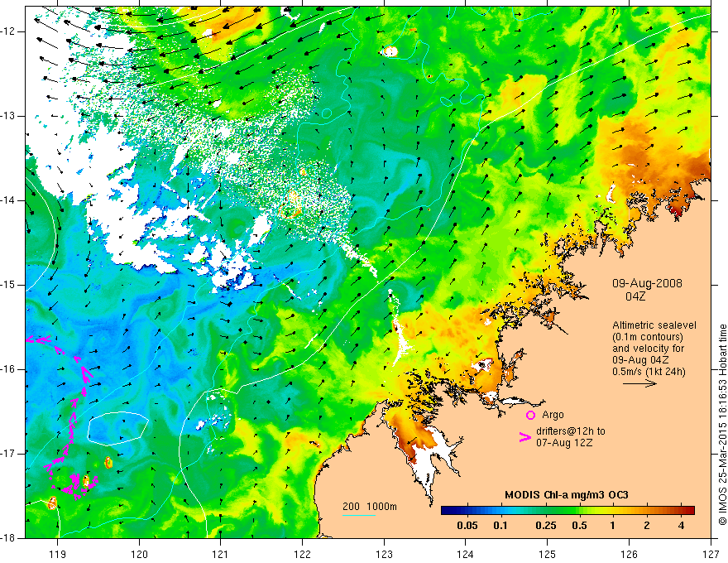Click longitude axis label 124
This screenshot has width=728, height=563.
coord(466,554)
